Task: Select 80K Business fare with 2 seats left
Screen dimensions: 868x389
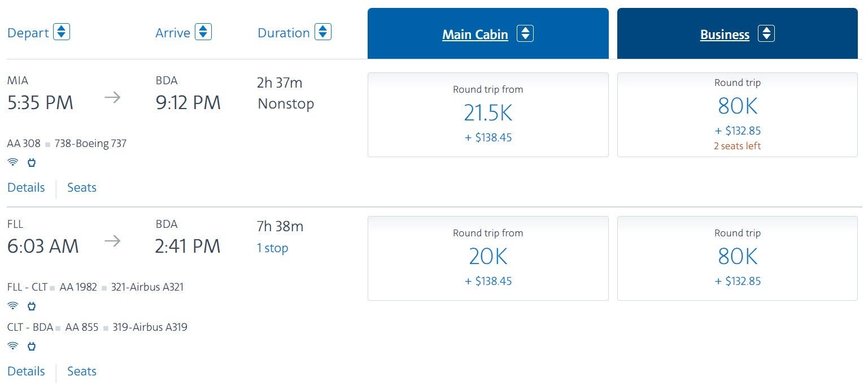Action: pos(737,115)
